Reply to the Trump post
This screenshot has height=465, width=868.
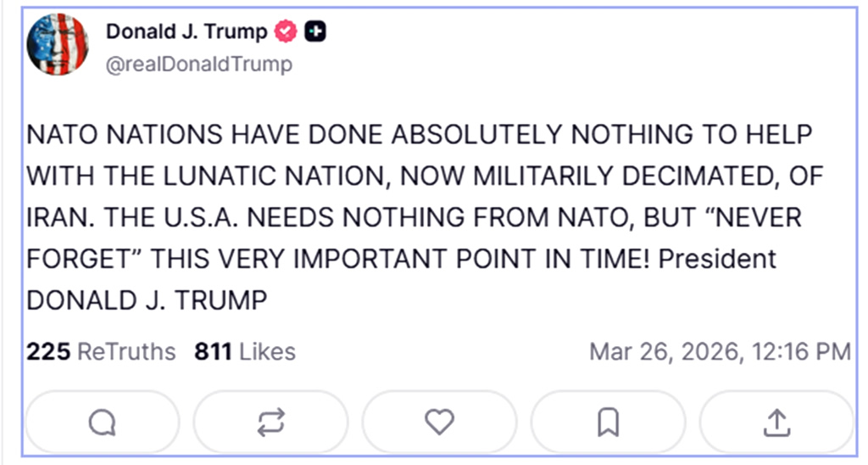tap(103, 422)
